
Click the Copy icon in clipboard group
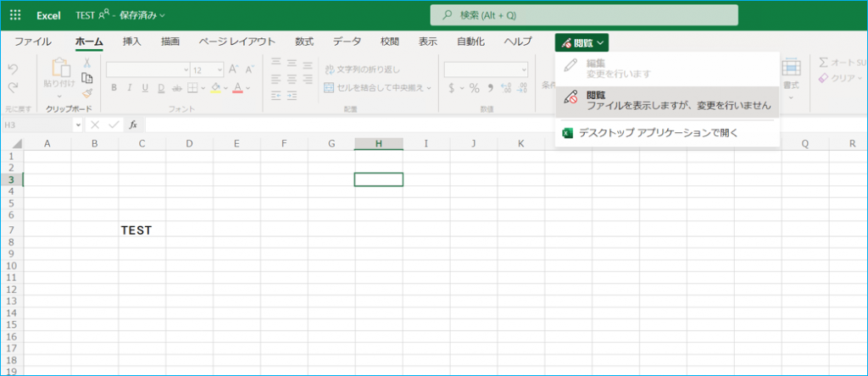tap(86, 78)
